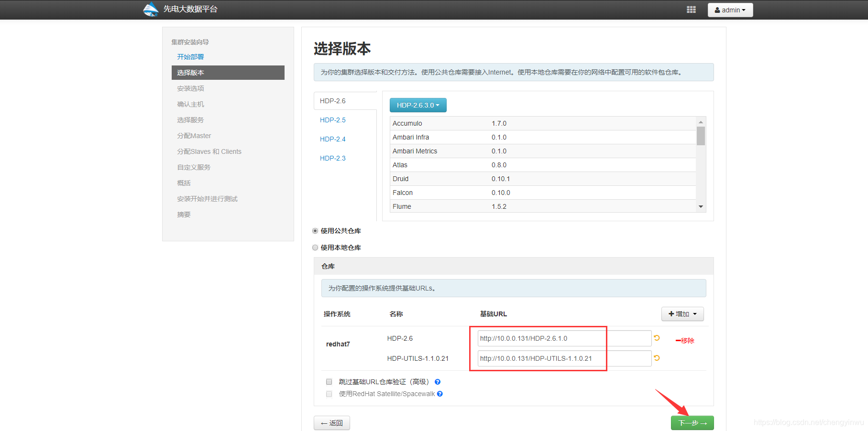Select the 摘要 wizard step

184,215
